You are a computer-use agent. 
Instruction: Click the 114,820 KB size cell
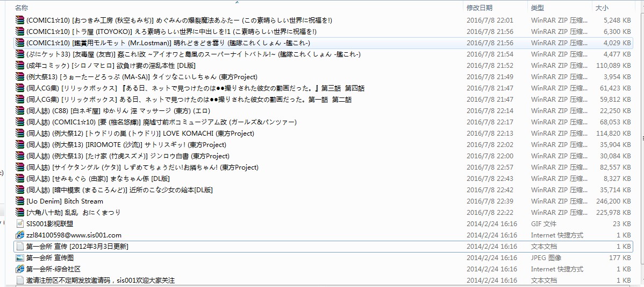click(x=613, y=134)
